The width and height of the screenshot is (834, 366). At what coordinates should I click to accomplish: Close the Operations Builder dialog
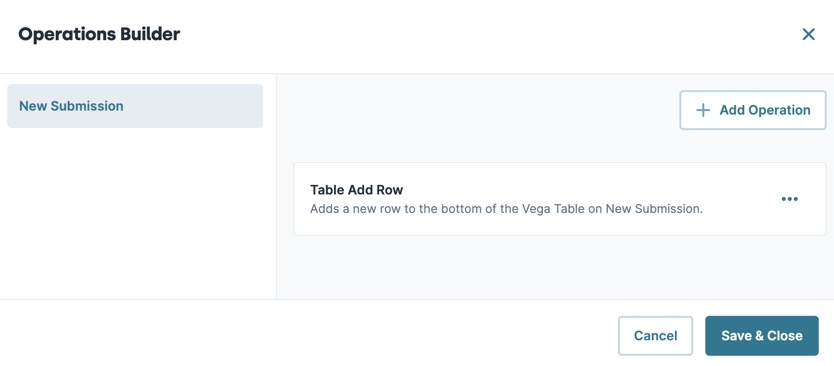point(808,35)
